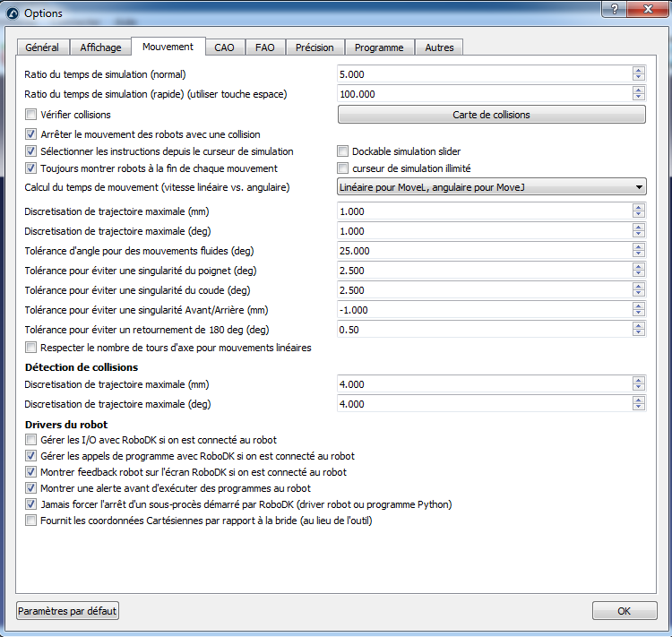Toggle Sélectionner les instructions depuis le curseur

pyautogui.click(x=30, y=151)
